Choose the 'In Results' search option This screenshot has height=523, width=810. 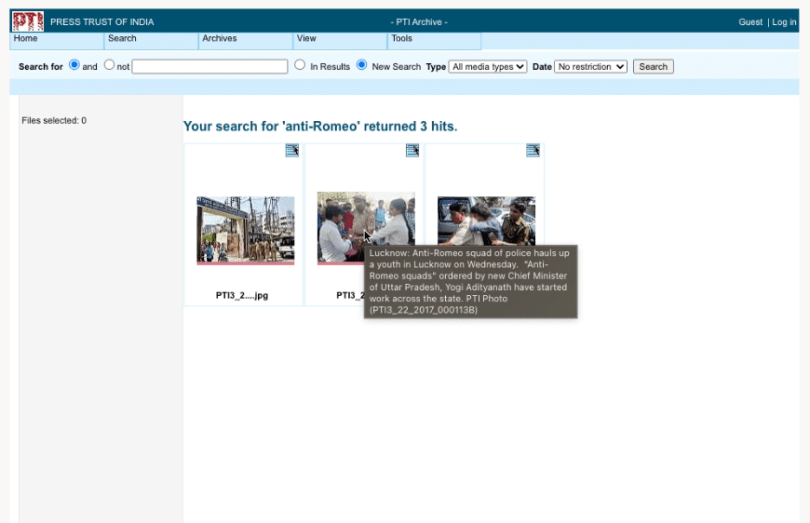300,66
